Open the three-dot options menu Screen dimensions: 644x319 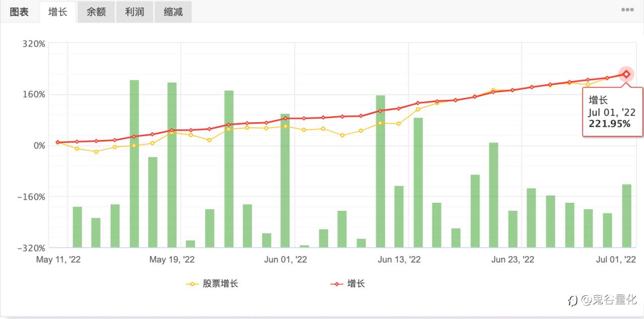pyautogui.click(x=627, y=10)
